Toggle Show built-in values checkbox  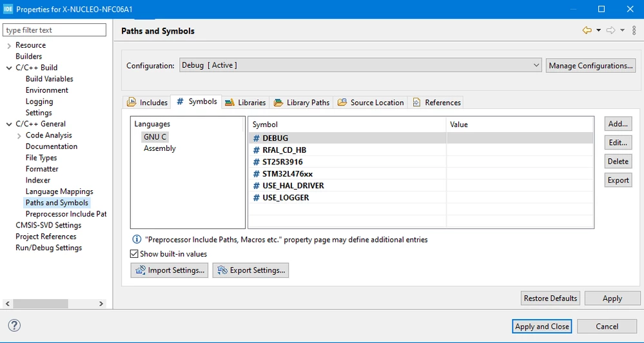pyautogui.click(x=134, y=254)
